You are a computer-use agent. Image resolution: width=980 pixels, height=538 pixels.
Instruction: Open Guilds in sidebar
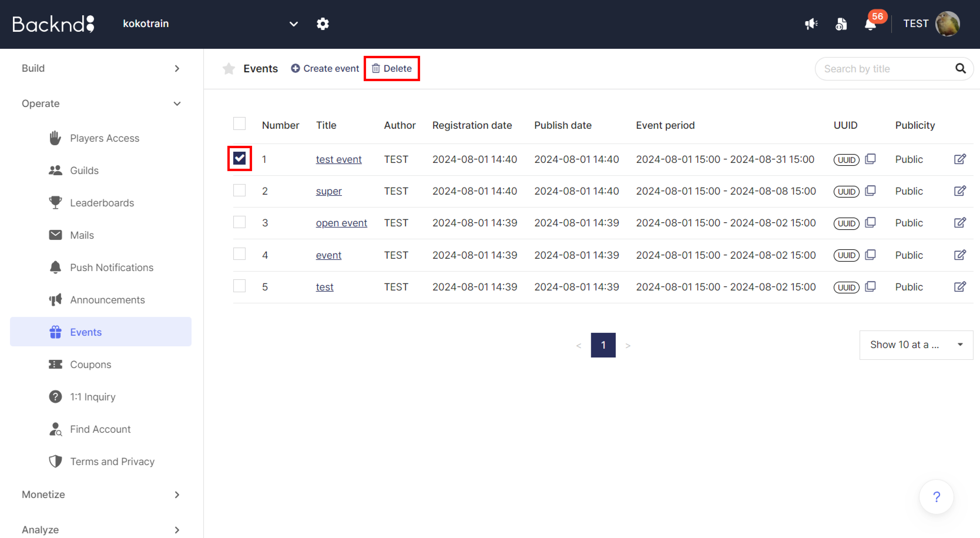(x=101, y=171)
